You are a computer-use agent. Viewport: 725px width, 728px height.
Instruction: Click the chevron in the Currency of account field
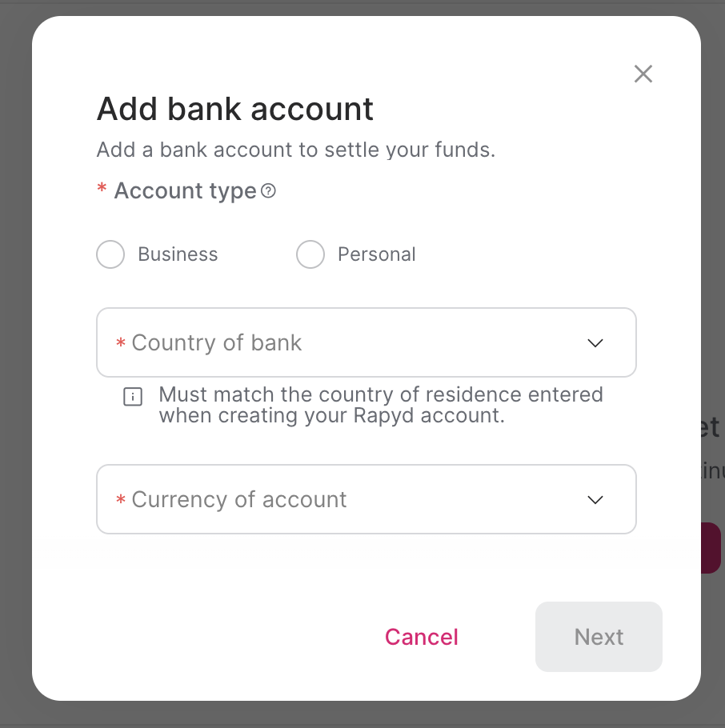tap(595, 499)
